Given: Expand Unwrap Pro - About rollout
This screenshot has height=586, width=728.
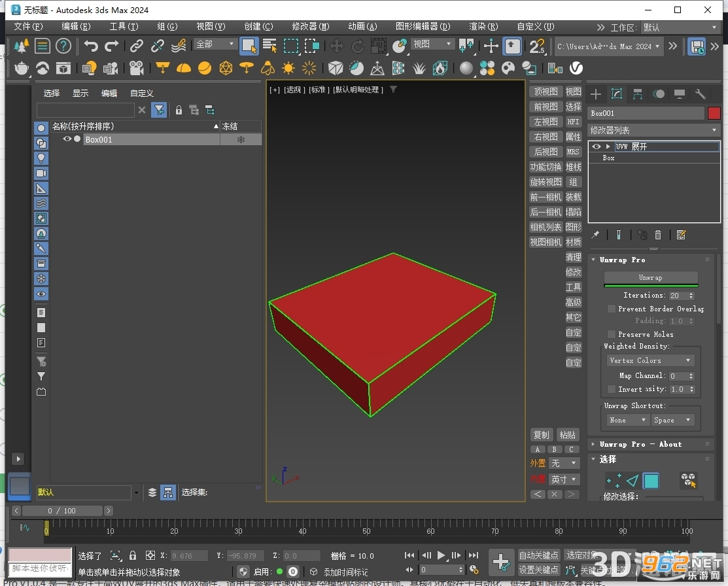Looking at the screenshot, I should [593, 444].
